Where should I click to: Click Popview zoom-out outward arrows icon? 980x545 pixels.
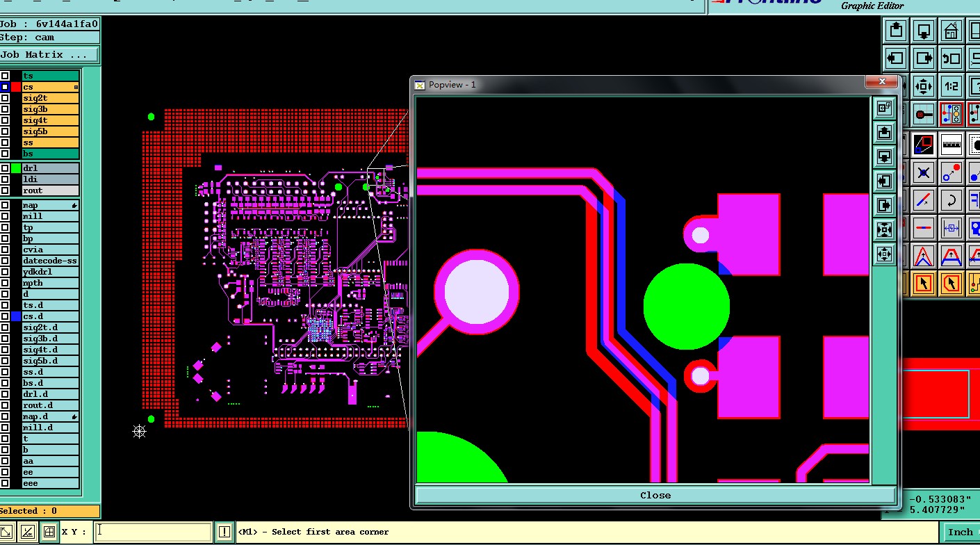(x=884, y=254)
